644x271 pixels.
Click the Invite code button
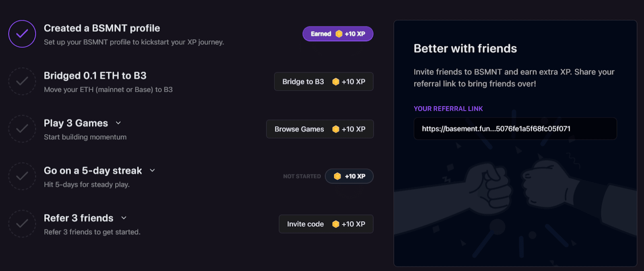[x=326, y=224]
